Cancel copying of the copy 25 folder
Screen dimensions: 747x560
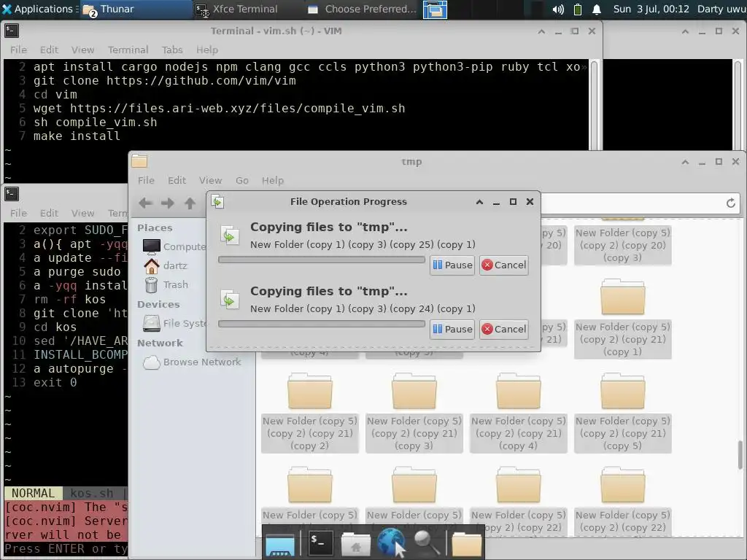click(x=503, y=265)
